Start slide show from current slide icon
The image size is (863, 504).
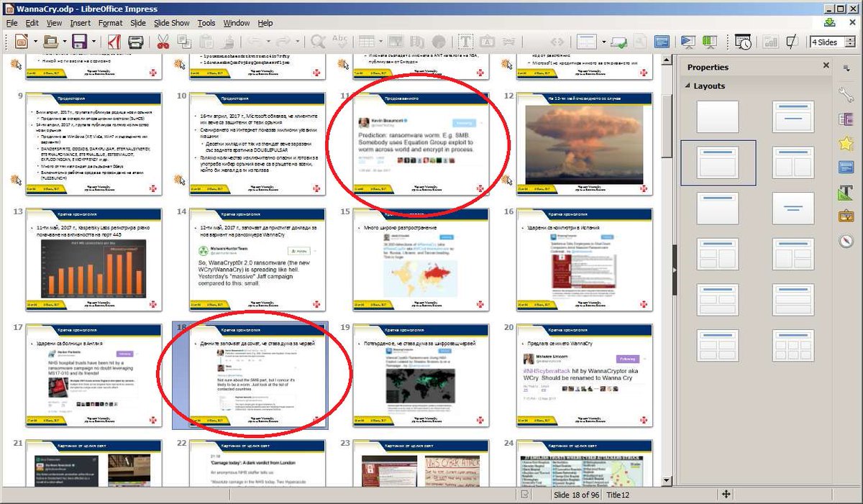click(x=711, y=42)
